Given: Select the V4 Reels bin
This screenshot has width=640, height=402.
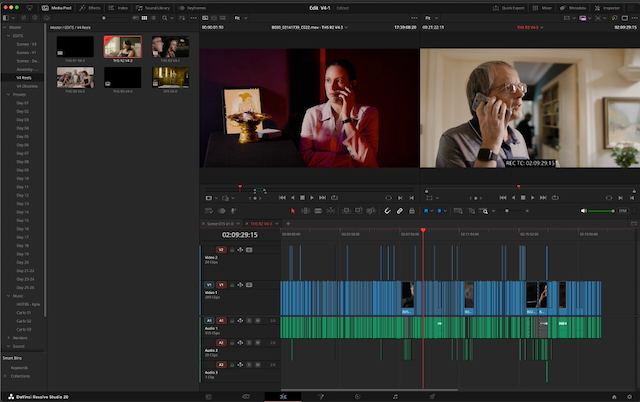Looking at the screenshot, I should pos(22,78).
